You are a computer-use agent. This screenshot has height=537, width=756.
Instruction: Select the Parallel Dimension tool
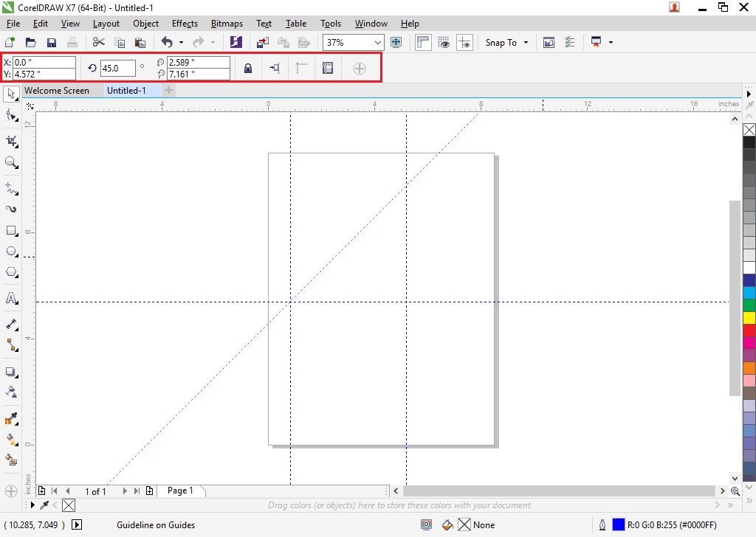11,324
